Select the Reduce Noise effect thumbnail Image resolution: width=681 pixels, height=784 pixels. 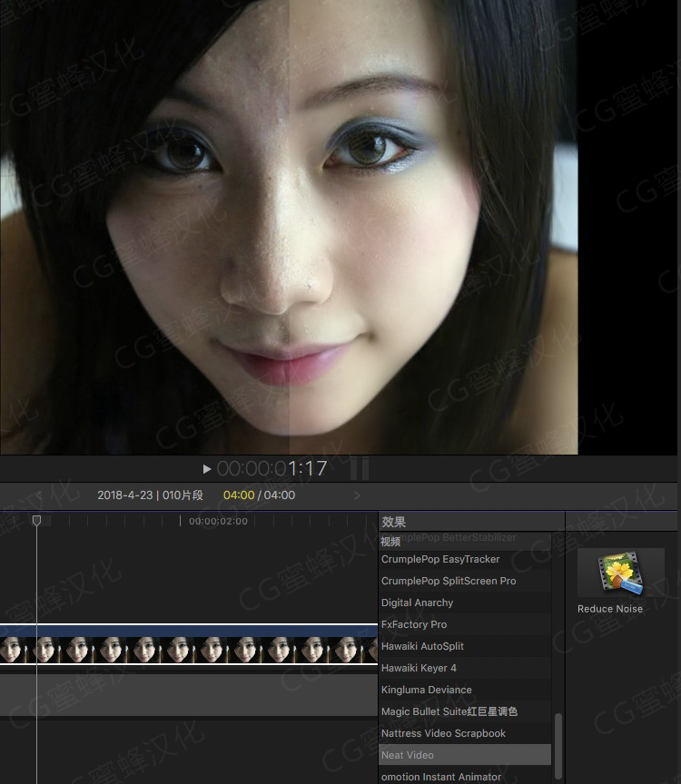coord(621,573)
